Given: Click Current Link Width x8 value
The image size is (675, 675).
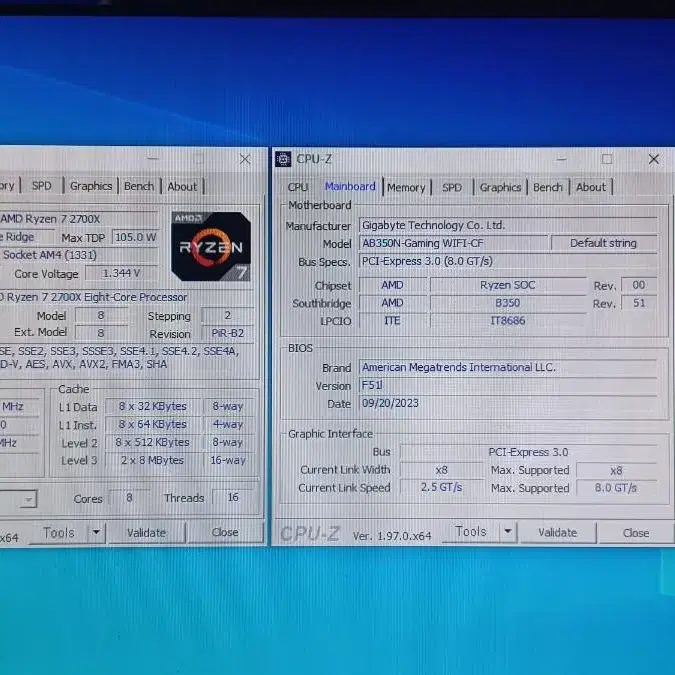Looking at the screenshot, I should [442, 470].
